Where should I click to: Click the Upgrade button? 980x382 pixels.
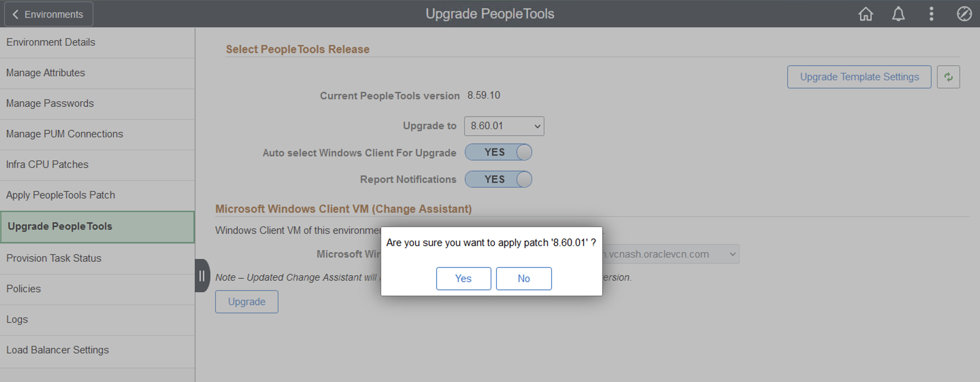coord(246,301)
